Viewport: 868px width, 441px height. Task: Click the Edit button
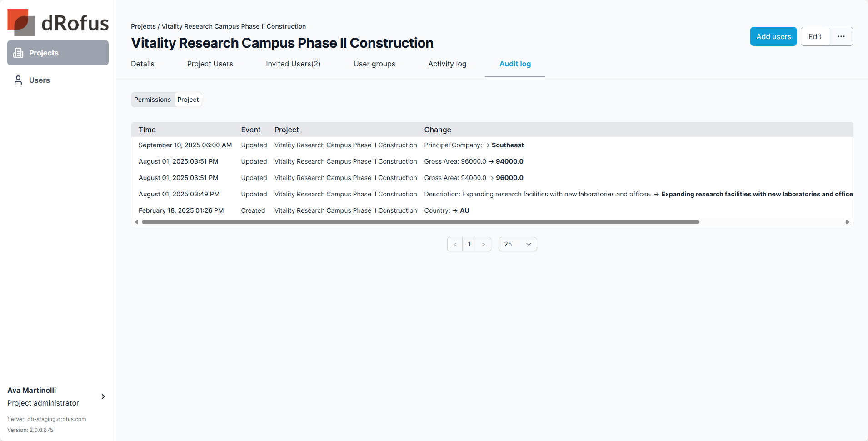815,36
